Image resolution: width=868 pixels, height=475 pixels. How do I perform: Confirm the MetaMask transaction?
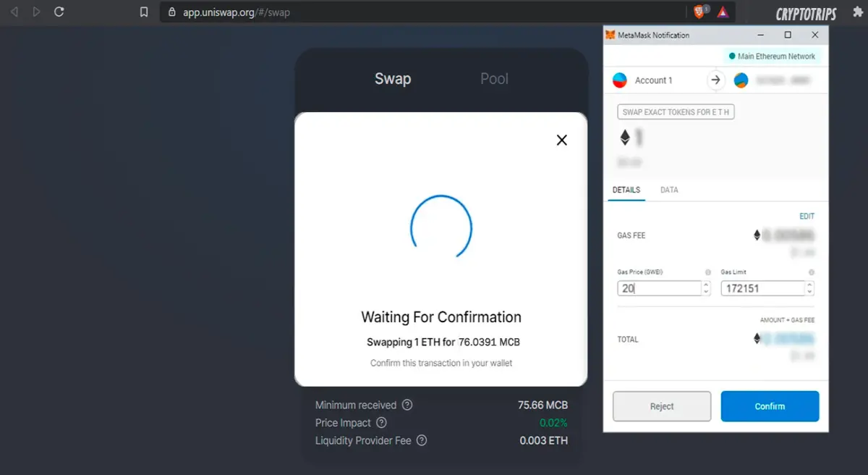click(770, 406)
